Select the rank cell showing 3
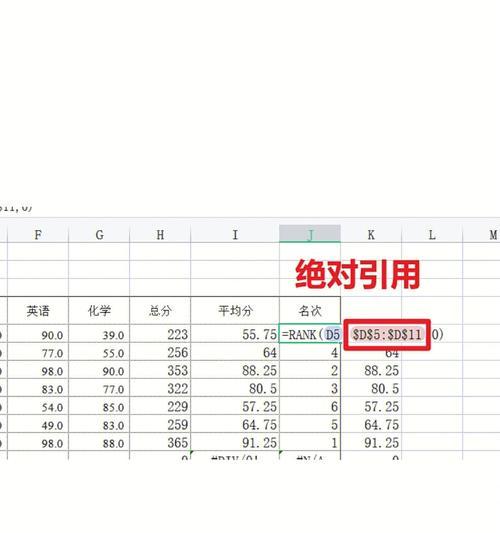 pyautogui.click(x=310, y=388)
